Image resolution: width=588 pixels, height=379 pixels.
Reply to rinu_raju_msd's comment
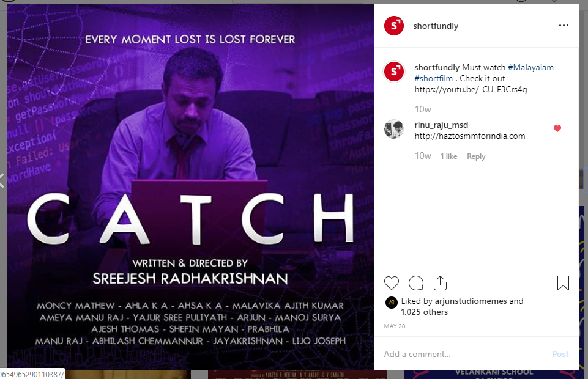coord(476,156)
